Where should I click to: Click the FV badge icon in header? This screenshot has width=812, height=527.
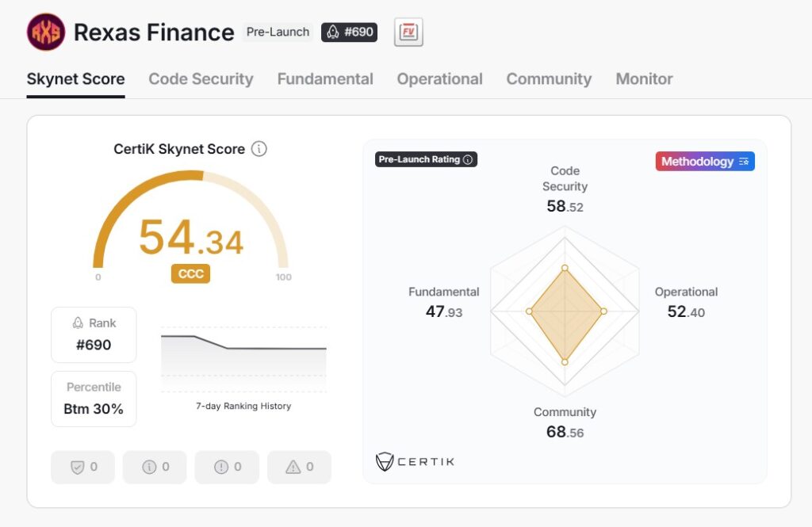click(408, 32)
